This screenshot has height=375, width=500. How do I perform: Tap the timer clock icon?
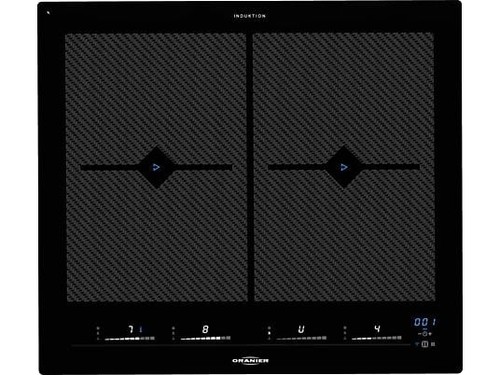[425, 334]
